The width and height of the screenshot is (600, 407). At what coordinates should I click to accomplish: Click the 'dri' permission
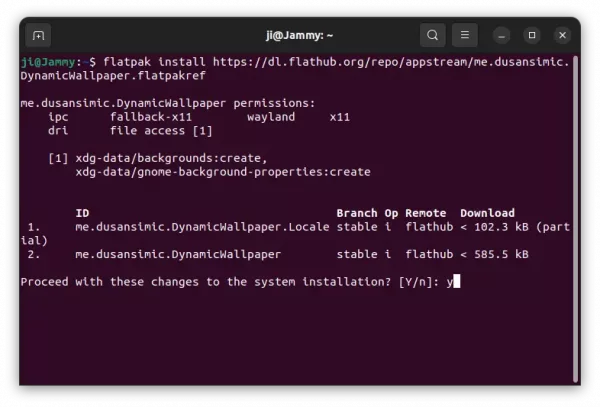58,131
